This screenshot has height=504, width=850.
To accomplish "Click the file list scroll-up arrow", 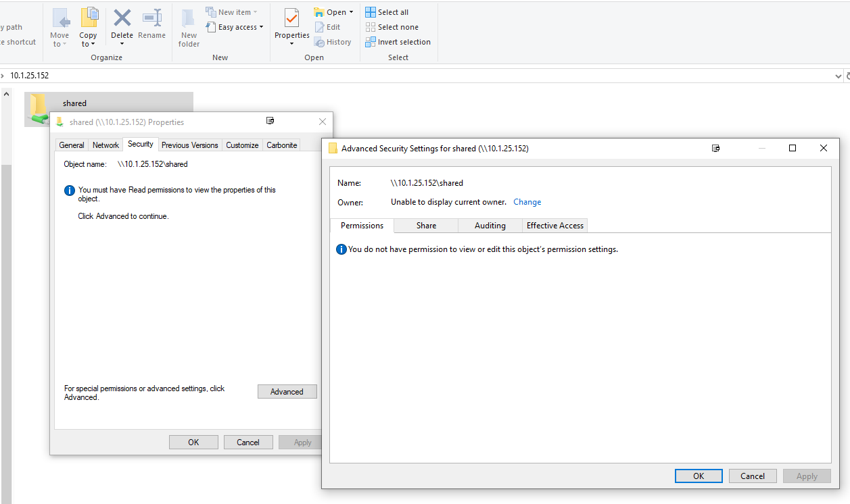I will tap(7, 94).
